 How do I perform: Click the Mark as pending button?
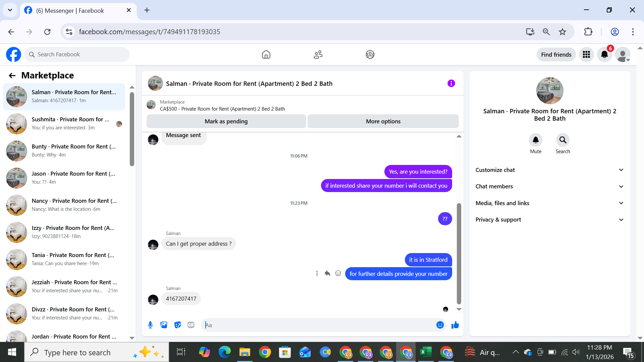(226, 121)
